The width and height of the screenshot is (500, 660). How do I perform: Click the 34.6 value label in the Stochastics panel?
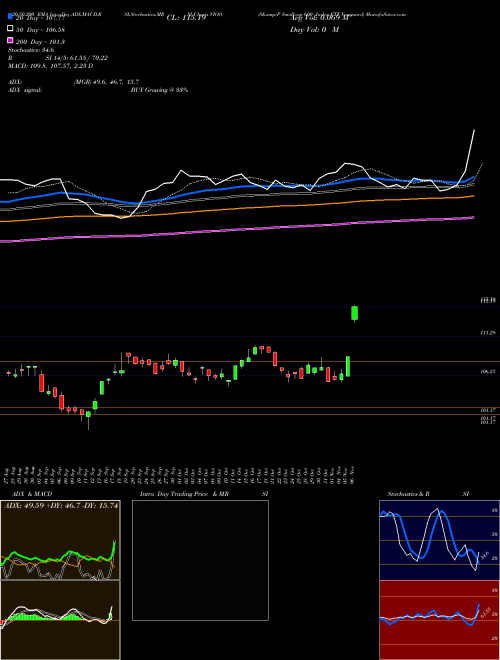tap(484, 556)
